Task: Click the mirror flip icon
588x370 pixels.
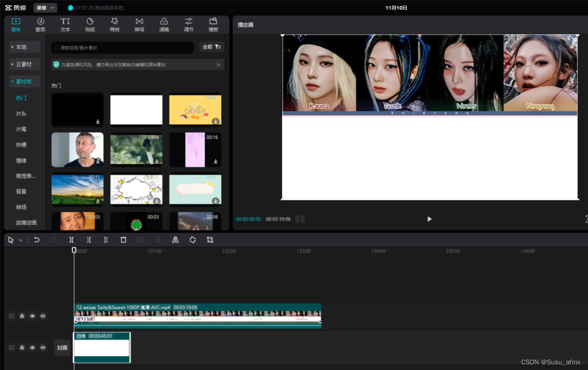Action: click(x=175, y=240)
